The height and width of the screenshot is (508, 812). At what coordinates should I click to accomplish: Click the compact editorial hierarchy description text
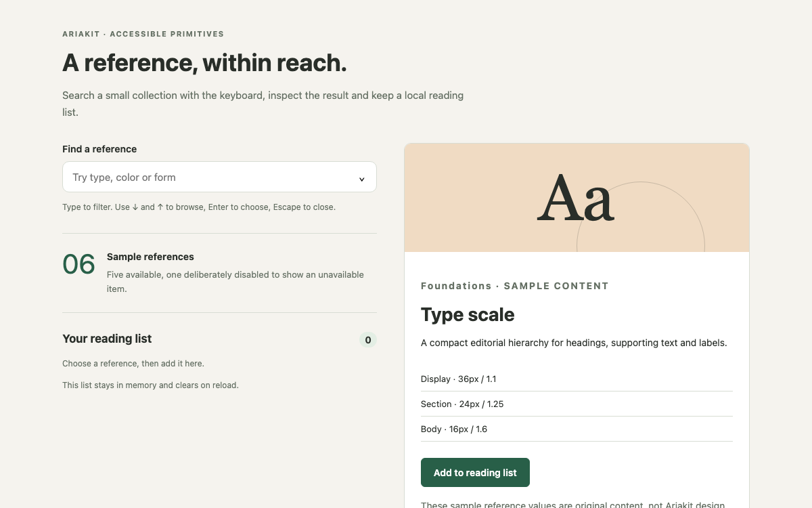coord(574,343)
